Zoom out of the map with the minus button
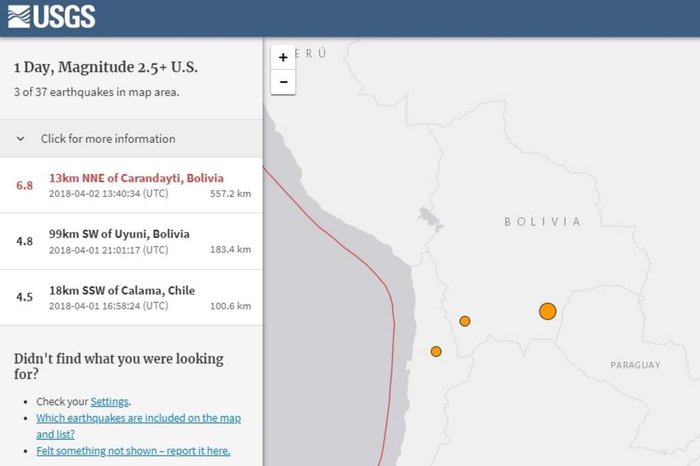 [x=283, y=82]
